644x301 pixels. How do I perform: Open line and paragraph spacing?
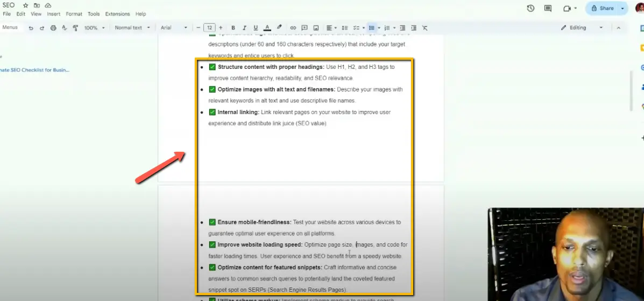344,28
